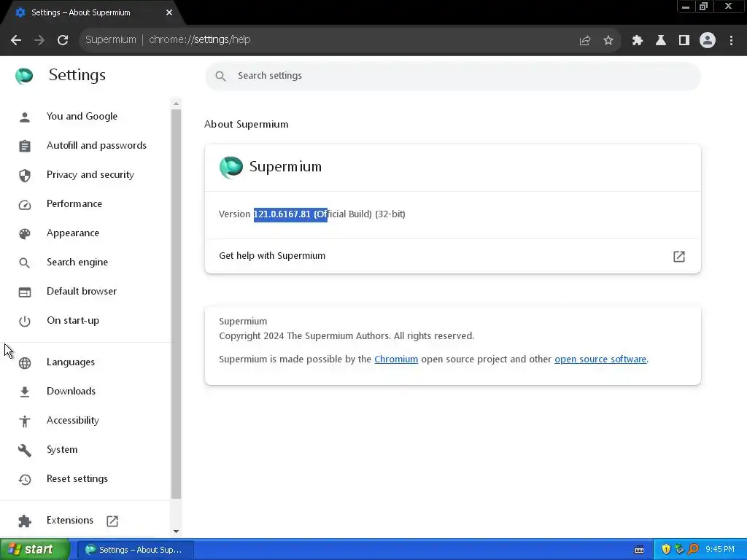
Task: Click the sidebar scrollbar up arrow
Action: [176, 104]
